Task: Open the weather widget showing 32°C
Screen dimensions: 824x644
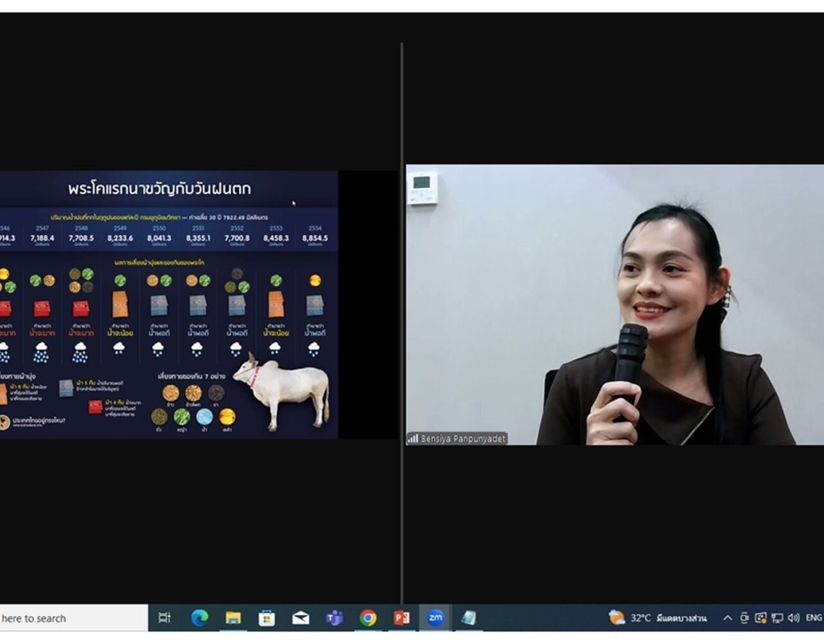Action: click(x=658, y=618)
